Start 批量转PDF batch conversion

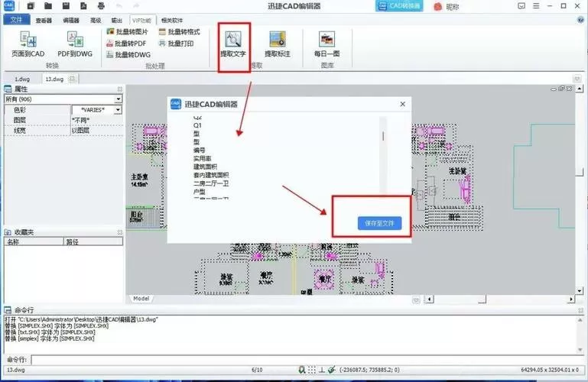click(x=126, y=44)
